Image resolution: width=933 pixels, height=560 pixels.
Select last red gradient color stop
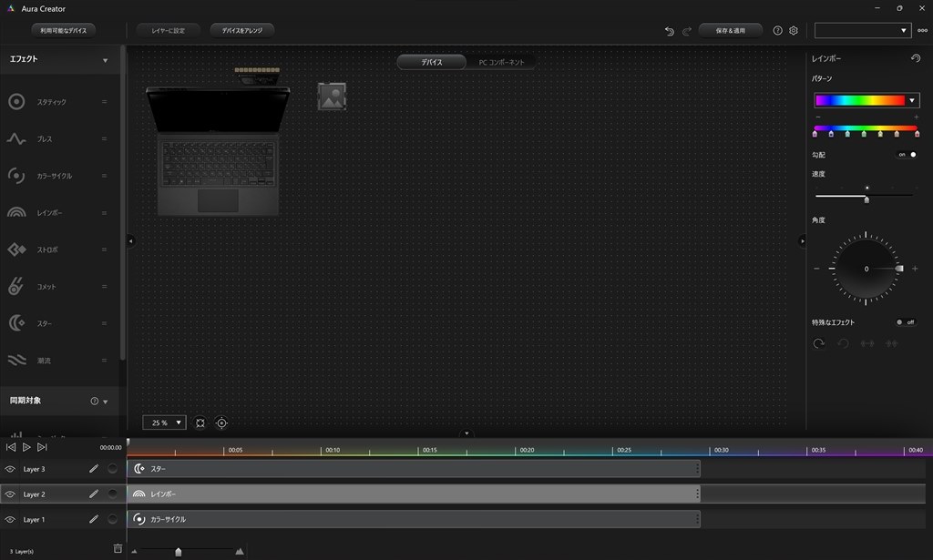point(917,134)
